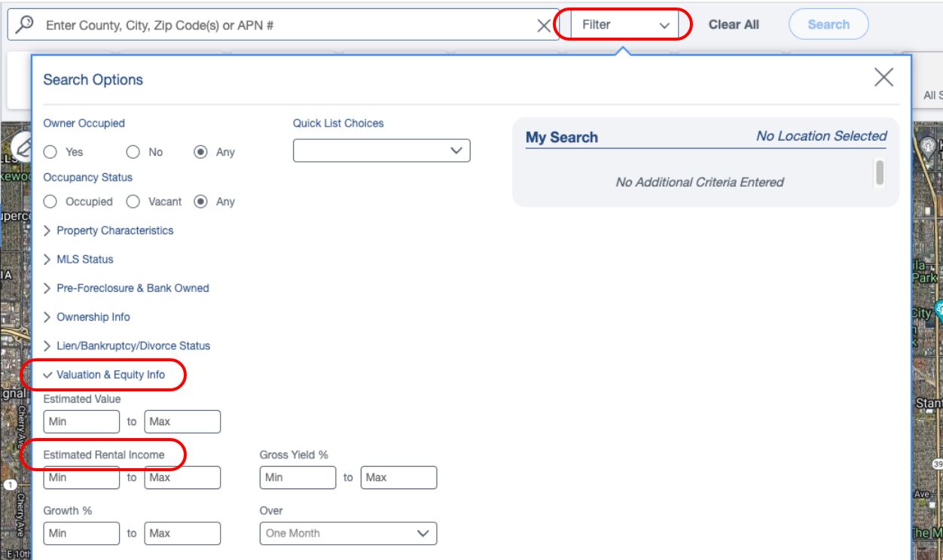This screenshot has width=943, height=560.
Task: Select Occupied occupancy status
Action: tap(50, 202)
